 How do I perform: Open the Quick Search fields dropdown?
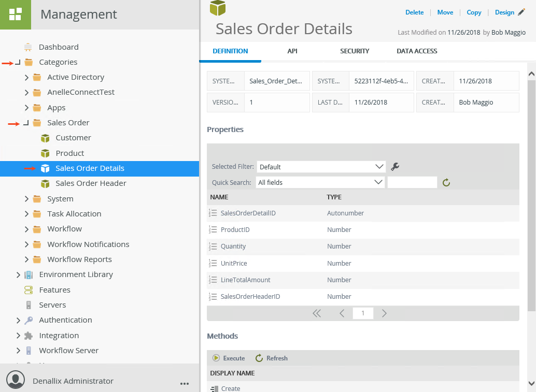coord(320,182)
